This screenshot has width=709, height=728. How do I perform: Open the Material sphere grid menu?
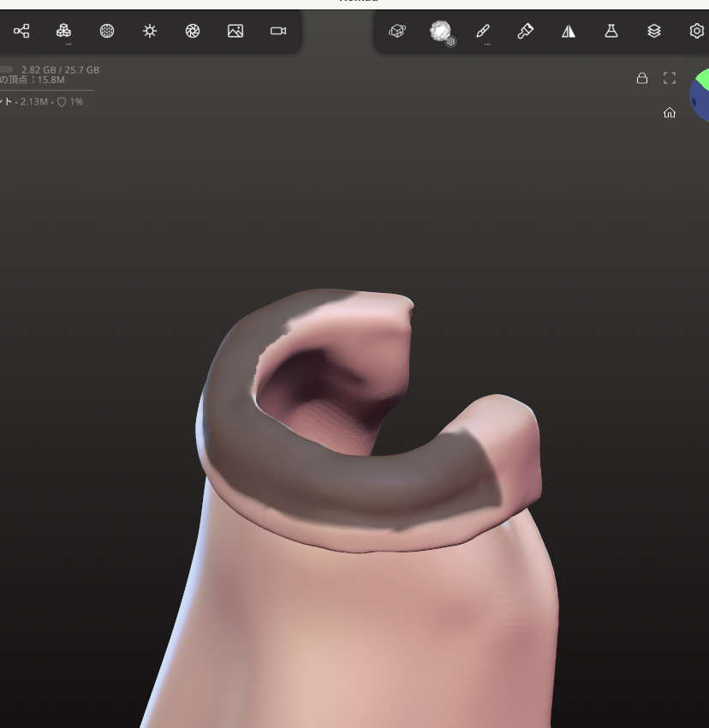coord(107,31)
